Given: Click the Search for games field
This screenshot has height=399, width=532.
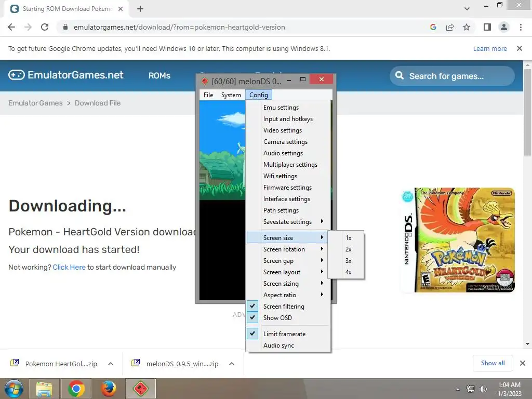Looking at the screenshot, I should point(452,76).
